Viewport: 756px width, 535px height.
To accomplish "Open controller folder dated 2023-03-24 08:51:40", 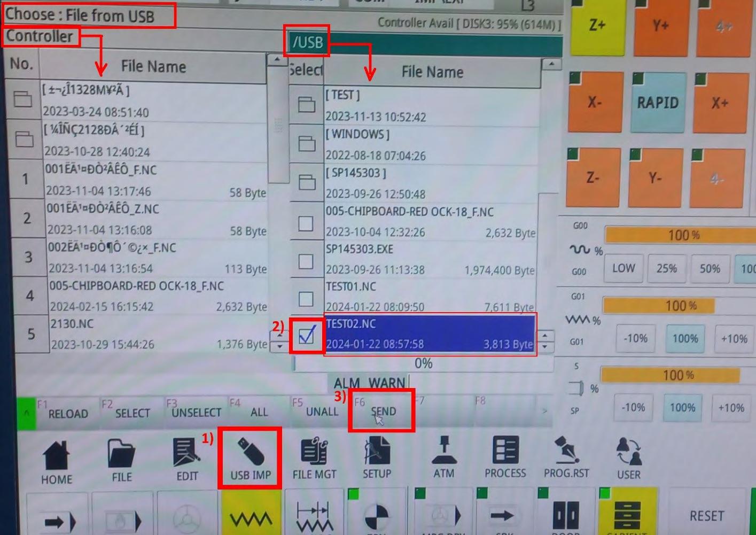I will pyautogui.click(x=23, y=99).
